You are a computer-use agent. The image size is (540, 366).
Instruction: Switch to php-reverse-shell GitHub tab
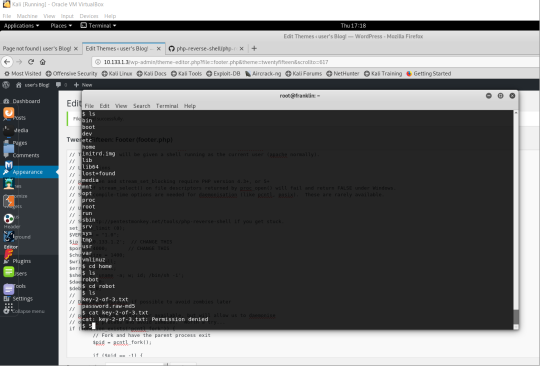(206, 49)
